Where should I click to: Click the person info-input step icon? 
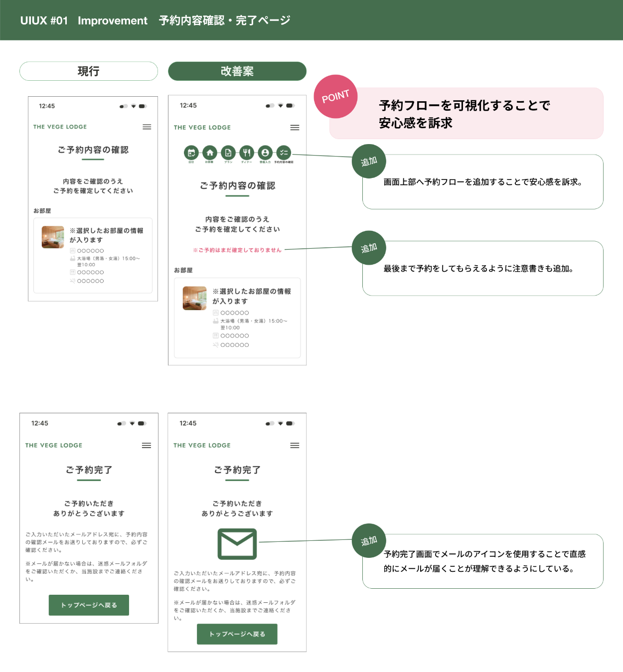coord(265,153)
